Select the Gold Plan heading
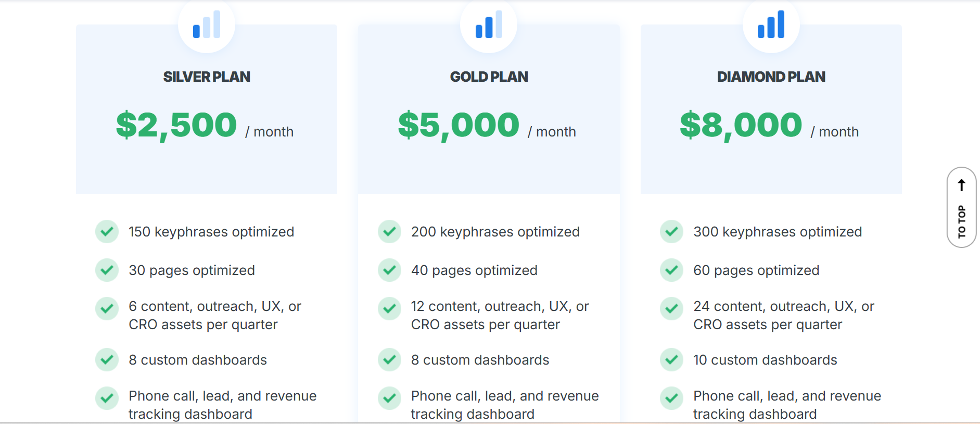The width and height of the screenshot is (980, 424). tap(489, 77)
